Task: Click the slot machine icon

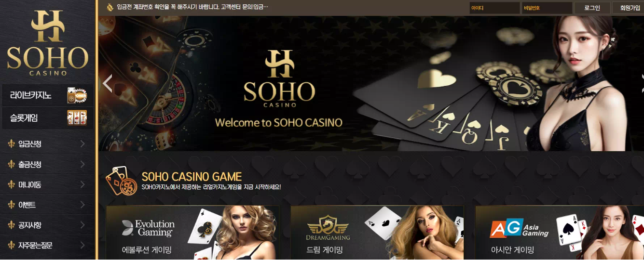Action: pyautogui.click(x=77, y=117)
